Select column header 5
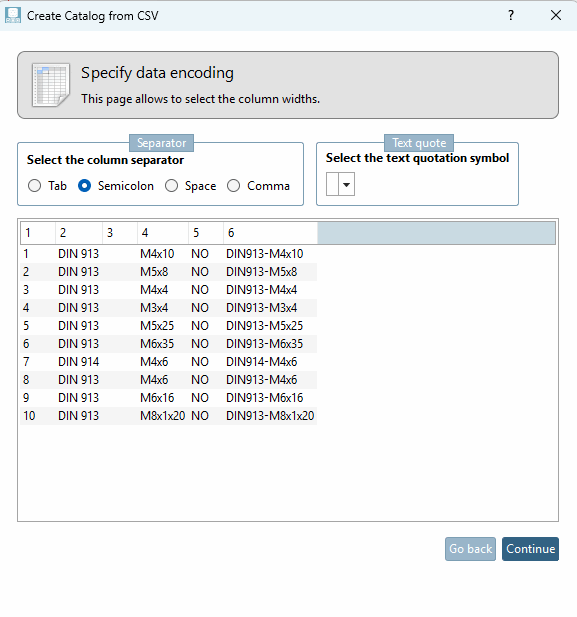The height and width of the screenshot is (617, 577). tap(206, 233)
